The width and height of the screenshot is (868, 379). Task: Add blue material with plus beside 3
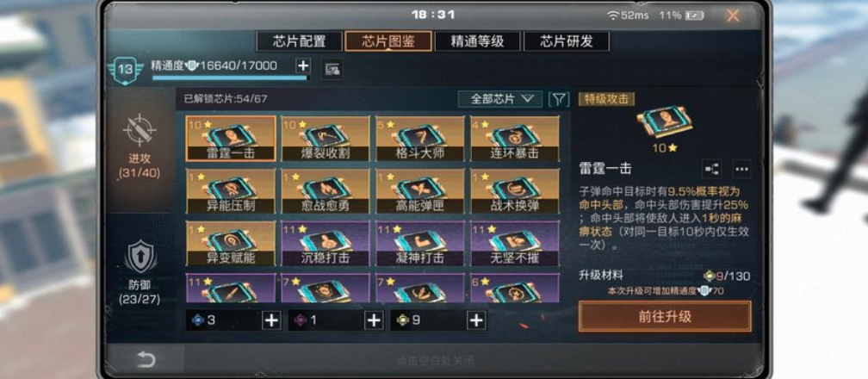coord(271,320)
